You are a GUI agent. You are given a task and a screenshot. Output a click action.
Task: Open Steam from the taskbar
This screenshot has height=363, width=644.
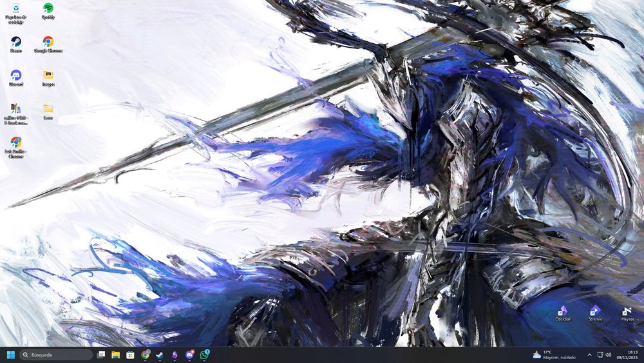160,355
